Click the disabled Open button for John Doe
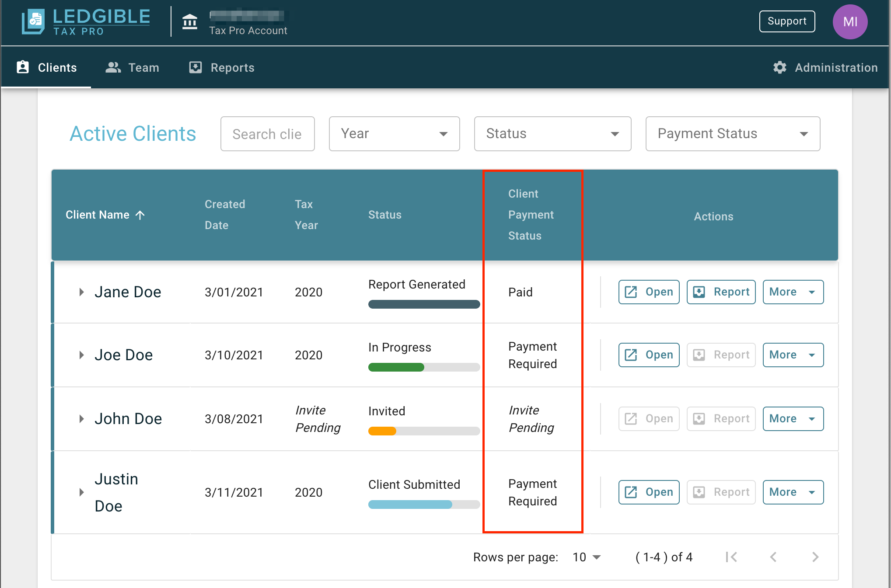The width and height of the screenshot is (891, 588). pos(649,419)
